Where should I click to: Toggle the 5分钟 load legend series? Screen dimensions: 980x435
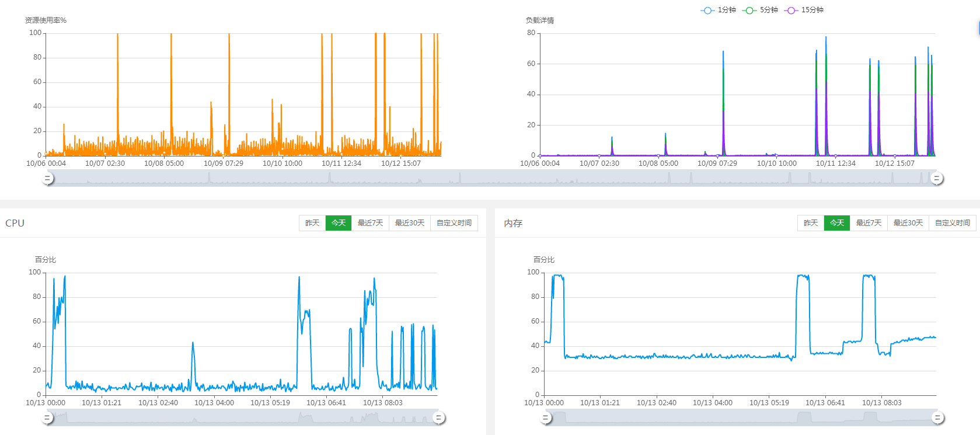(761, 10)
